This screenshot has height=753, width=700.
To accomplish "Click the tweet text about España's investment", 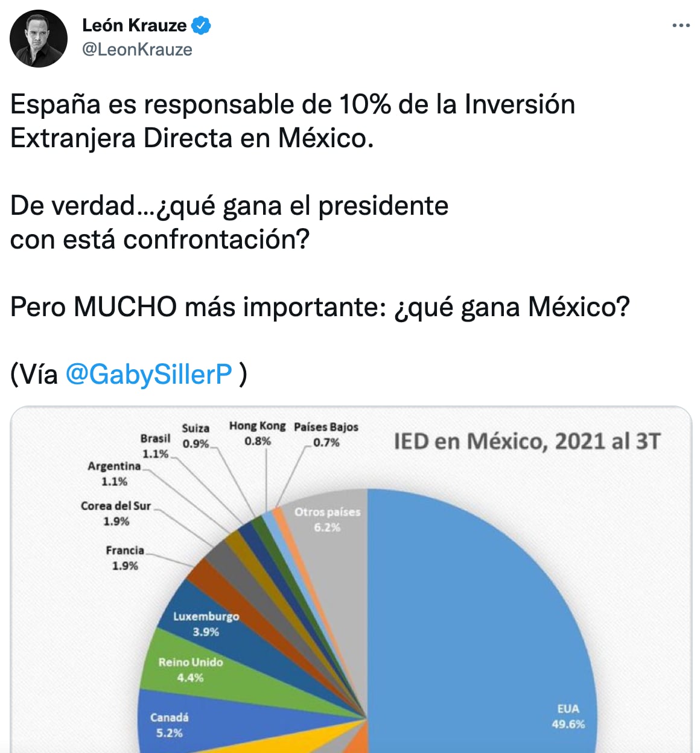I will tap(292, 121).
